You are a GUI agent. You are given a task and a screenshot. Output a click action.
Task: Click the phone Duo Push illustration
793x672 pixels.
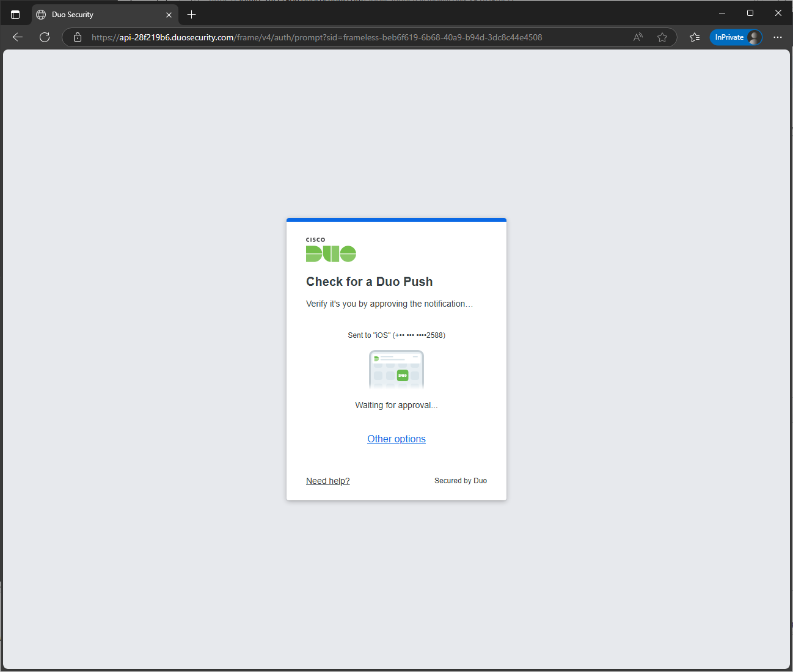pyautogui.click(x=396, y=370)
